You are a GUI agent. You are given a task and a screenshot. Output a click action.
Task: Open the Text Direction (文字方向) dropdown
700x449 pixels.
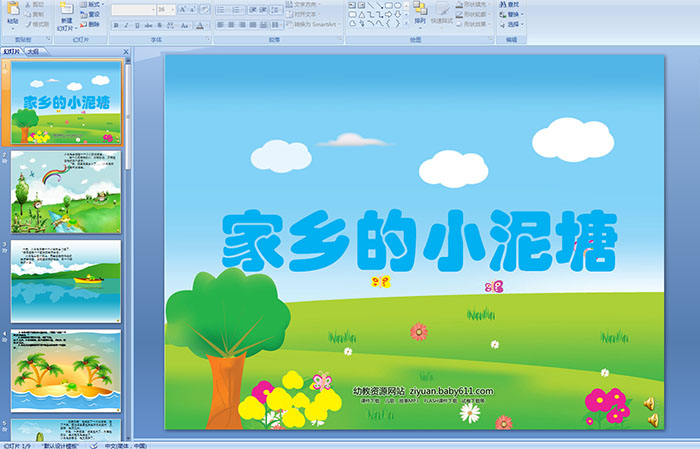pyautogui.click(x=303, y=4)
